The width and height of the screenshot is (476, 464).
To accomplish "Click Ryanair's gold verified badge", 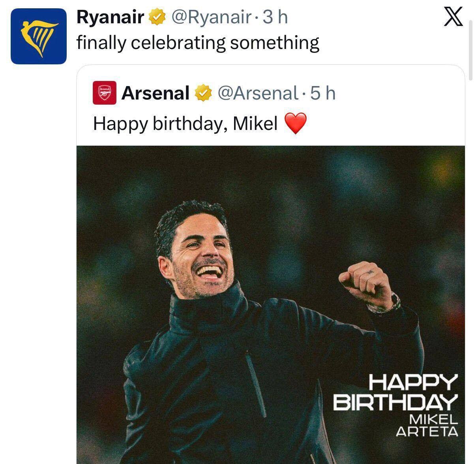I will [x=156, y=18].
